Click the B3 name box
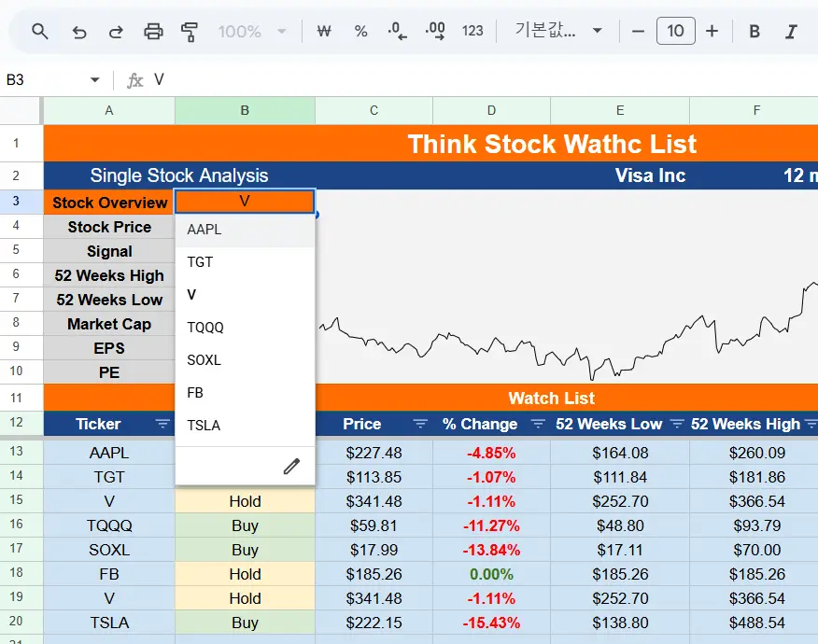Viewport: 818px width, 644px height. (x=44, y=79)
